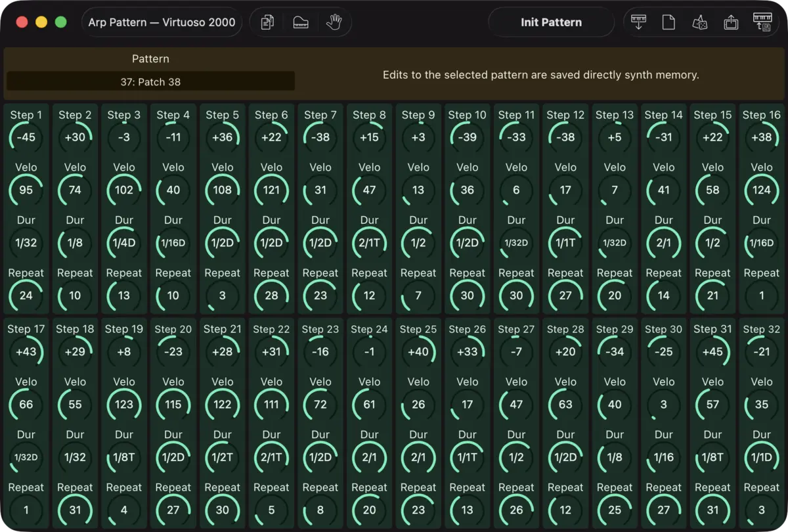Image resolution: width=788 pixels, height=532 pixels.
Task: Click the Step 27 header label
Action: [517, 329]
